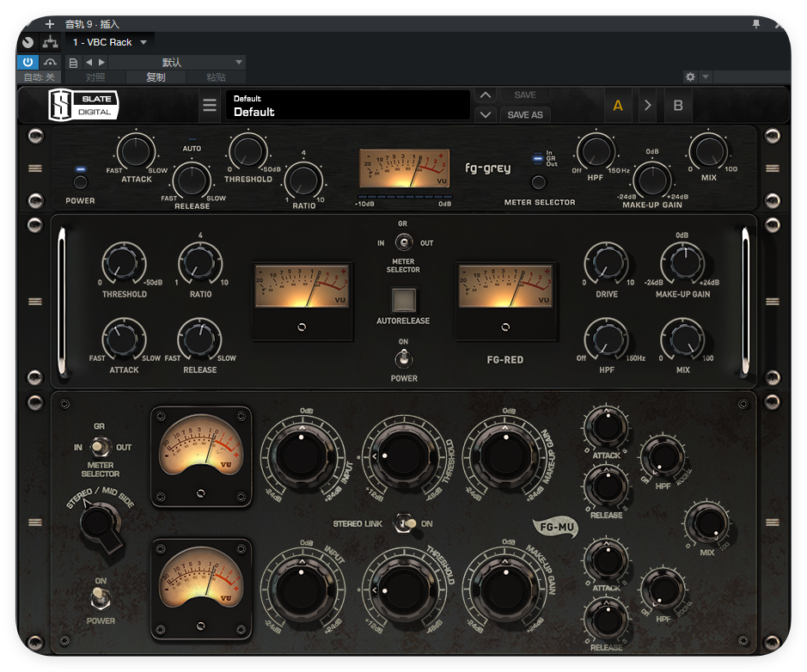Click the FG-Grey VU meter
807x672 pixels.
pos(404,168)
